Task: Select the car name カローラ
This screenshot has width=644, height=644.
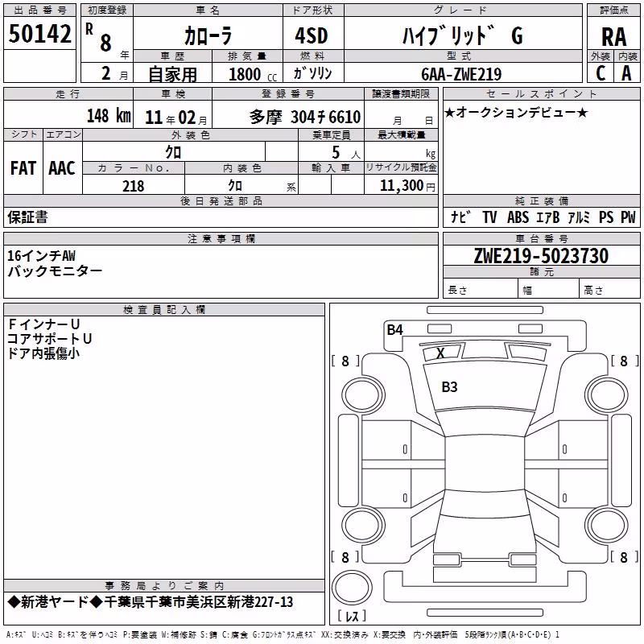Action: point(208,35)
